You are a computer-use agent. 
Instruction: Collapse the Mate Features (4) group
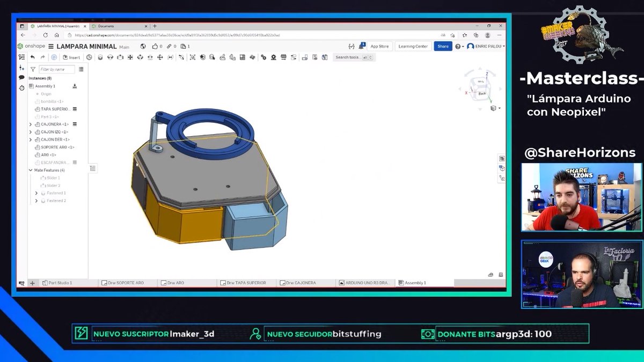31,170
